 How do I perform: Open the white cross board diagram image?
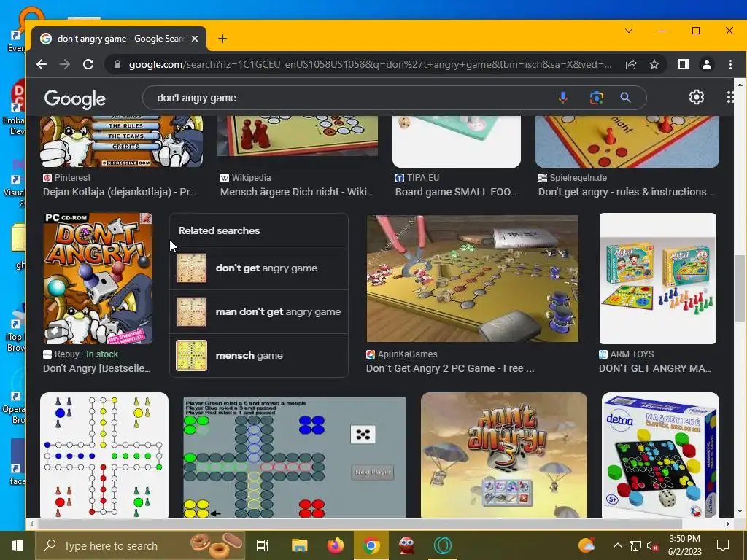pos(104,455)
